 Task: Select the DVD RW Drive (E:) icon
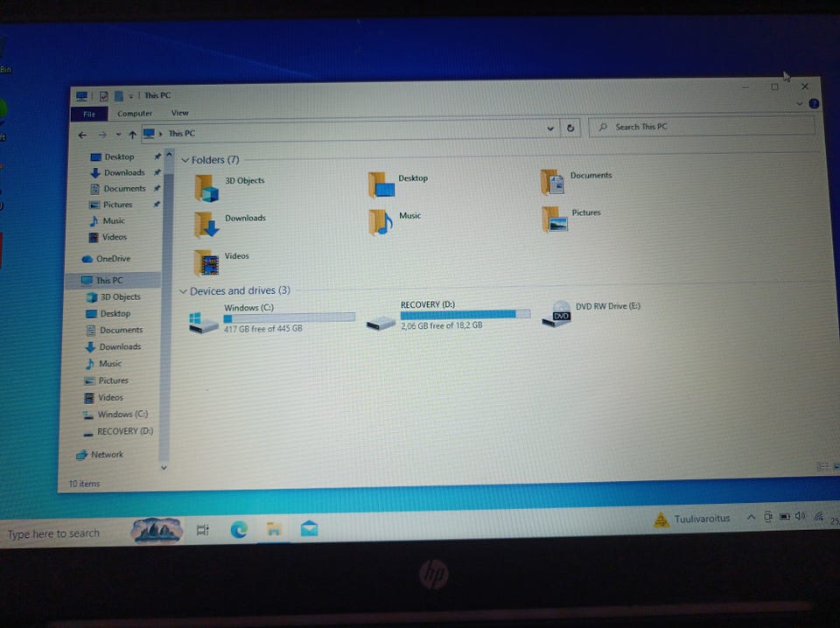556,314
